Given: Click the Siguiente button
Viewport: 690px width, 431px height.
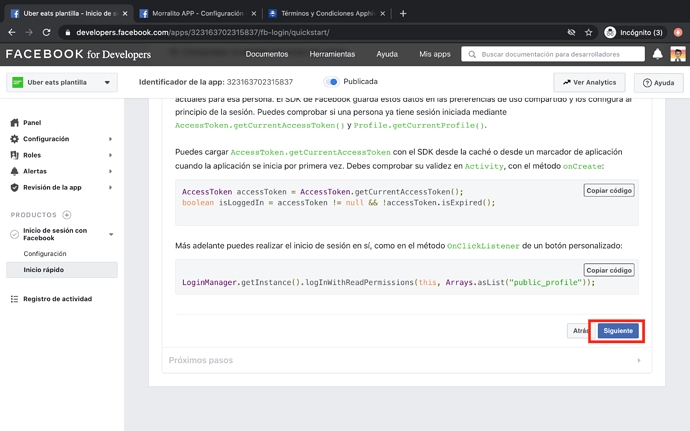Looking at the screenshot, I should [618, 331].
